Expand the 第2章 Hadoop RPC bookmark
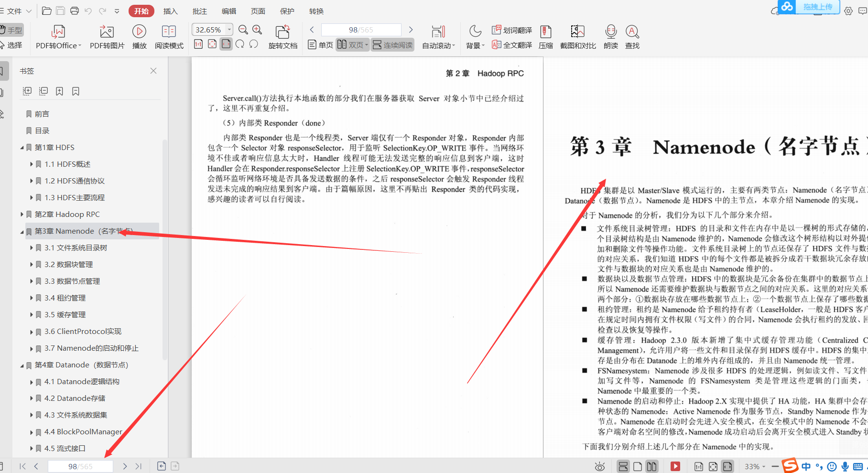This screenshot has width=868, height=473. (22, 215)
